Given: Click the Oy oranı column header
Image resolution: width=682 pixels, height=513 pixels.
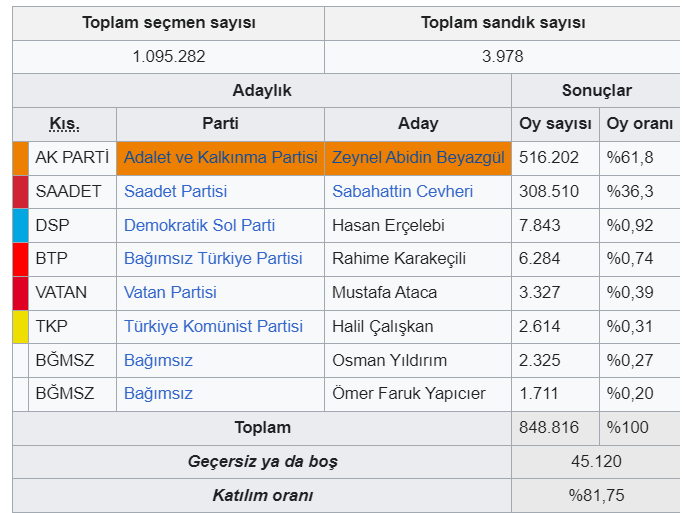Looking at the screenshot, I should pos(640,124).
